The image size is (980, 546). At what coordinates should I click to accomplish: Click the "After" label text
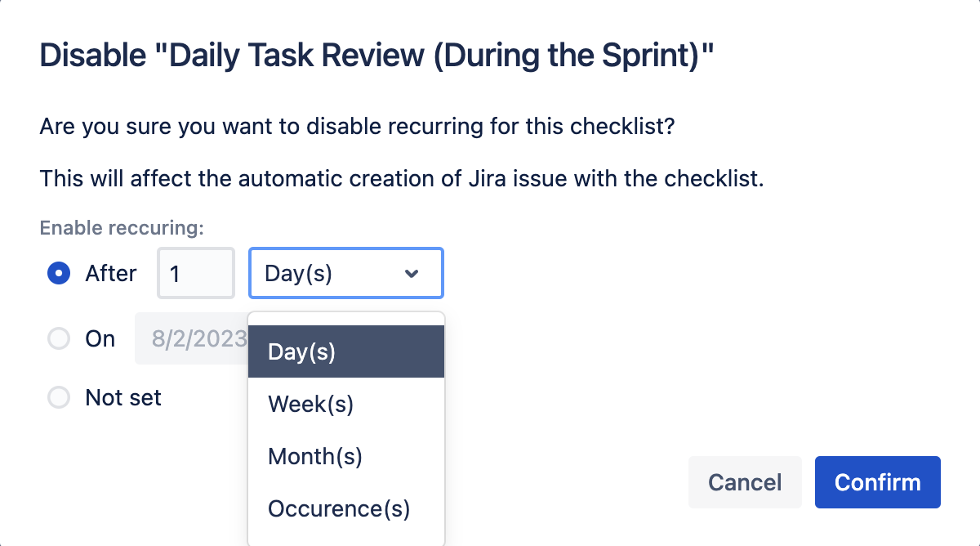point(111,274)
